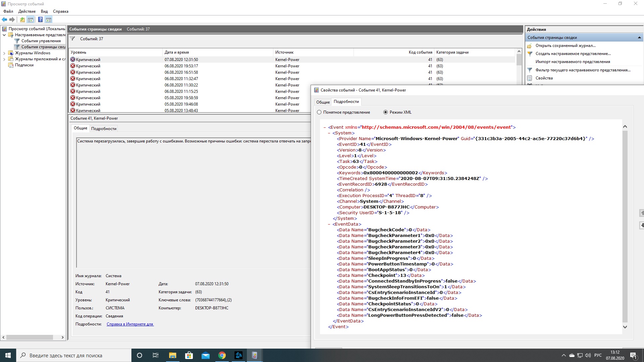Screen dimensions: 644x362
Task: Click the open-folder icon of 'Открыть сохраненный журнал'
Action: pyautogui.click(x=530, y=46)
